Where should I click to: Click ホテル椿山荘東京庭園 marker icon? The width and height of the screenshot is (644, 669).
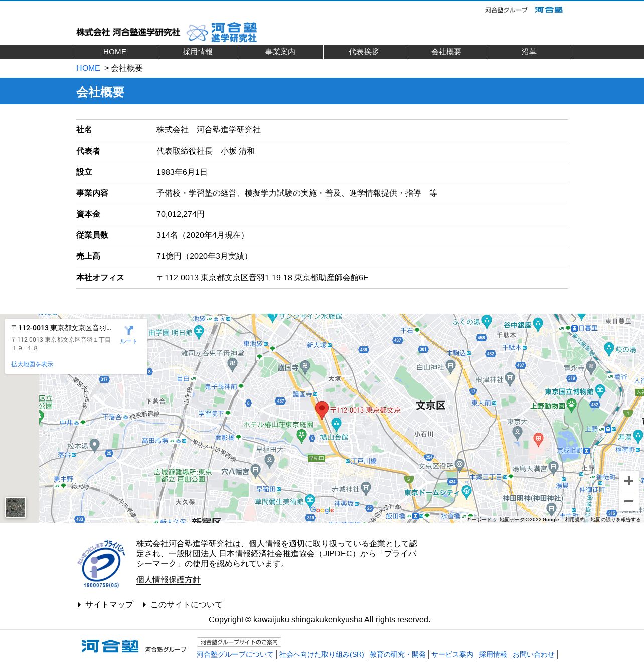(x=301, y=436)
